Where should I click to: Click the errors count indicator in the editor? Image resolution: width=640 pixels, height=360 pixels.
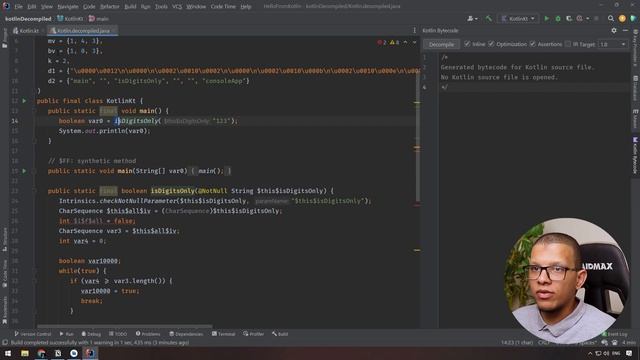pos(382,42)
